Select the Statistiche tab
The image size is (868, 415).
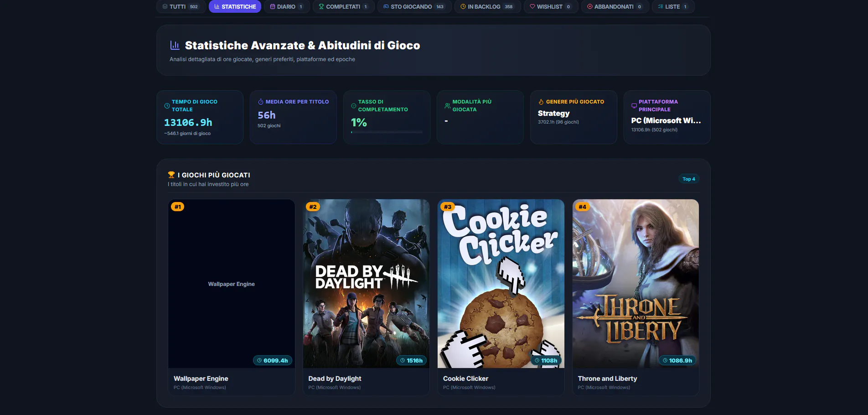235,6
